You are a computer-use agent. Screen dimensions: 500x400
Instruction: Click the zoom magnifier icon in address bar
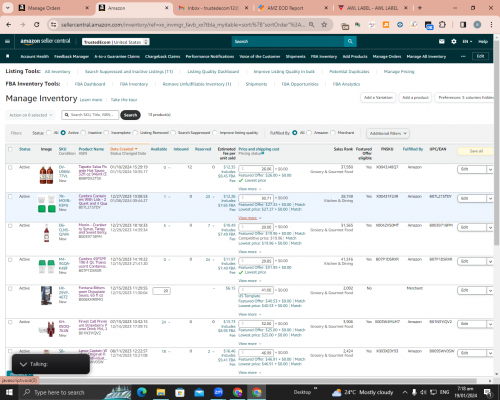pyautogui.click(x=311, y=25)
